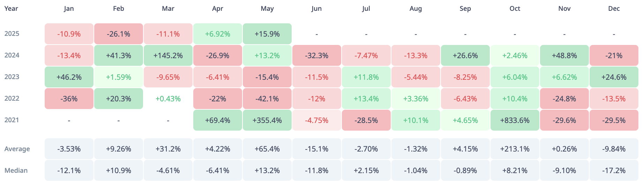Select the +213.1% October average cell

tap(515, 149)
